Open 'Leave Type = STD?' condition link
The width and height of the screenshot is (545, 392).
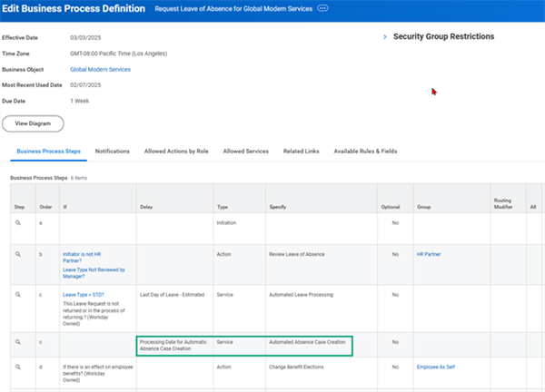[84, 295]
